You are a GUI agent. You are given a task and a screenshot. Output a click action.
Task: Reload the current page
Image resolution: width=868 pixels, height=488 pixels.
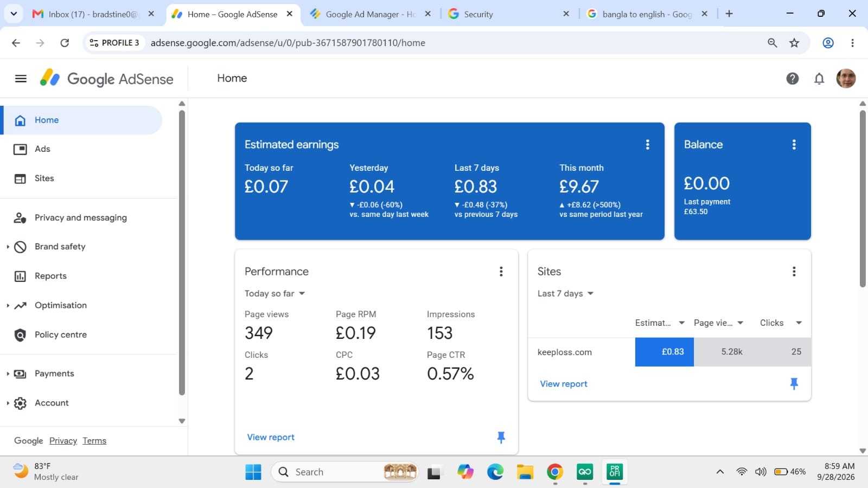click(x=65, y=43)
